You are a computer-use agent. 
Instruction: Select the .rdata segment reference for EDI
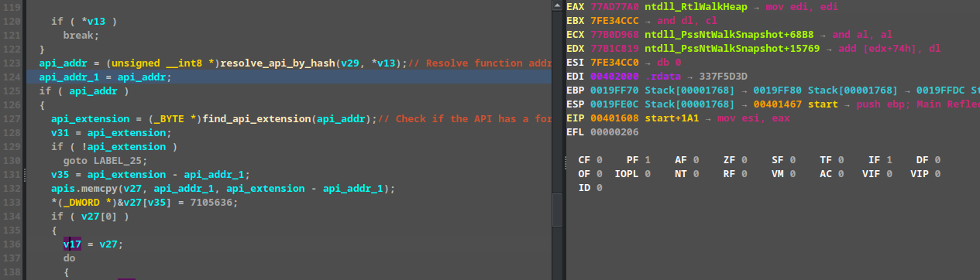coord(662,76)
